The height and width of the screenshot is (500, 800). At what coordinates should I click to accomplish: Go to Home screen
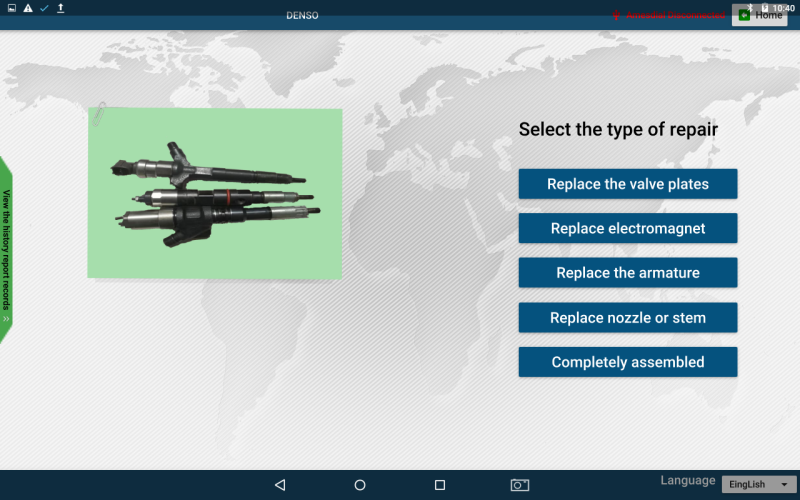point(758,15)
